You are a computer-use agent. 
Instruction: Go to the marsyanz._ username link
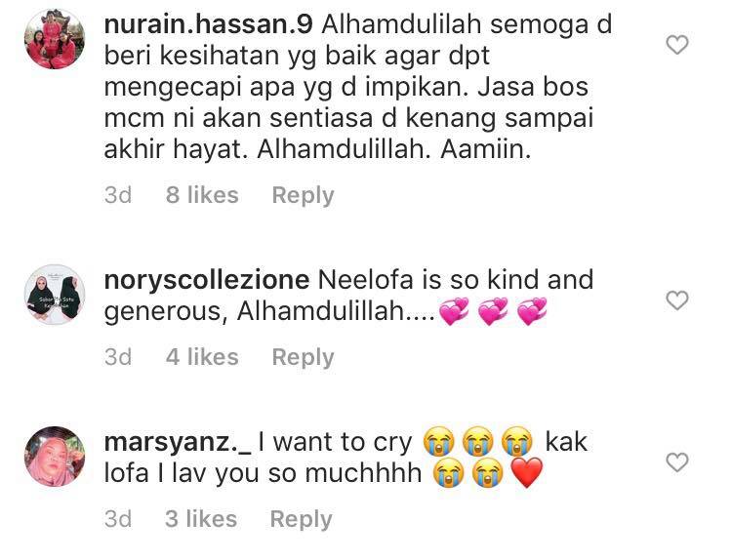(x=178, y=442)
